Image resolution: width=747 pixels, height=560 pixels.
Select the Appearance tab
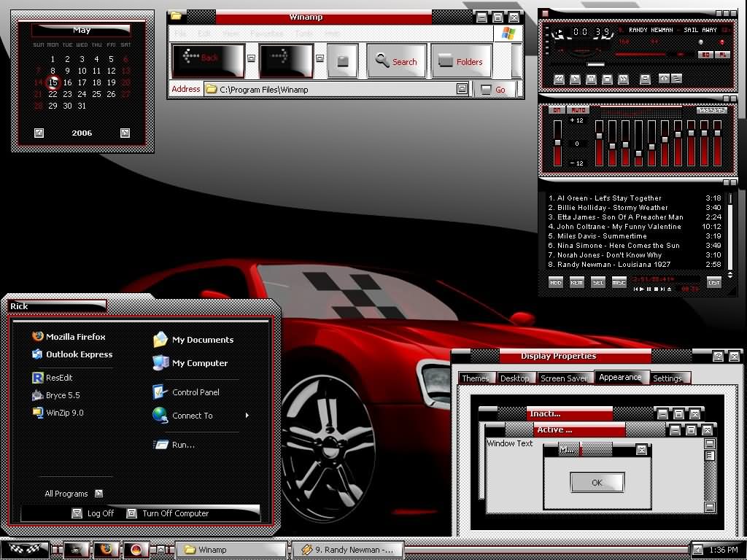(x=620, y=377)
